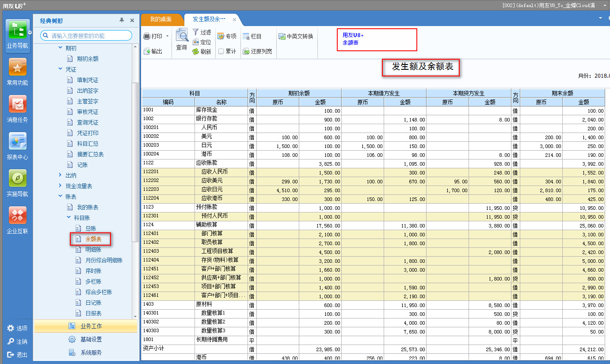Click the 过滤 filter funnel icon
The height and width of the screenshot is (364, 610).
point(196,32)
